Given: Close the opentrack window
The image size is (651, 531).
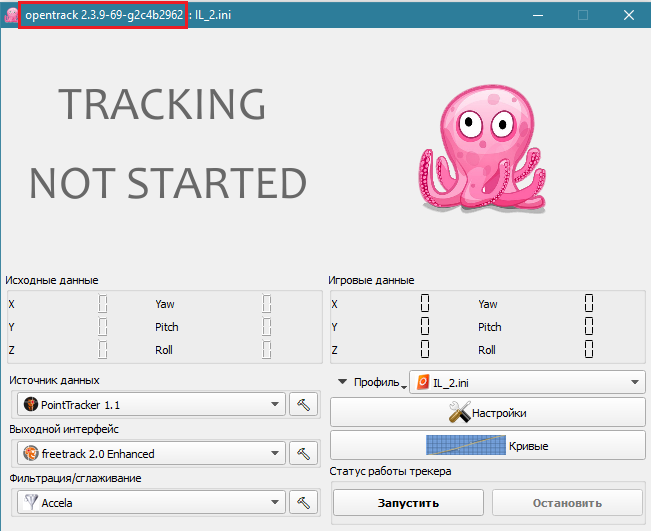Looking at the screenshot, I should (629, 15).
